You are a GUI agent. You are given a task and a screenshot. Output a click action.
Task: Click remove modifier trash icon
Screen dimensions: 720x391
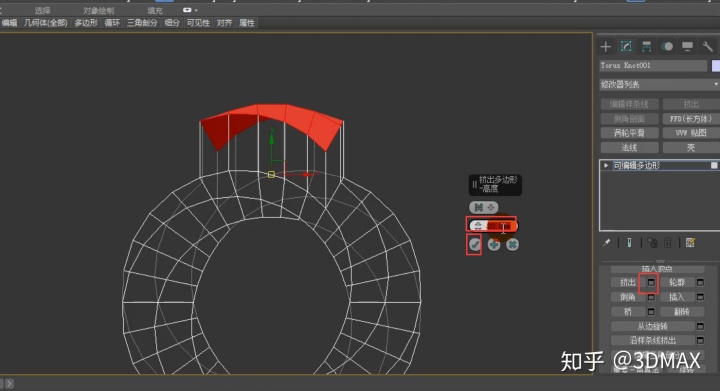point(668,242)
